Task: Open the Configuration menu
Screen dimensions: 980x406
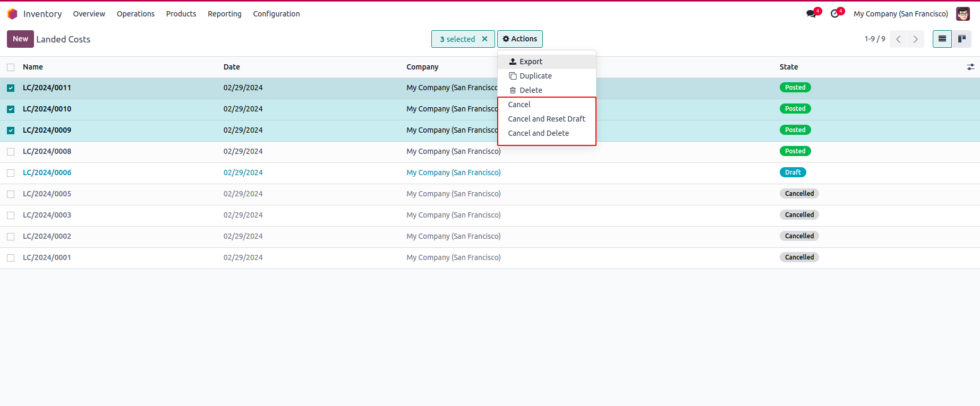Action: pyautogui.click(x=276, y=14)
